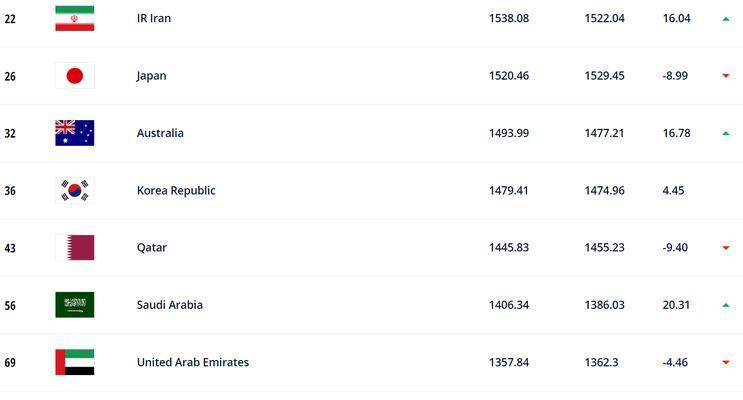The height and width of the screenshot is (400, 743).
Task: Open the IR Iran team link
Action: click(x=154, y=18)
